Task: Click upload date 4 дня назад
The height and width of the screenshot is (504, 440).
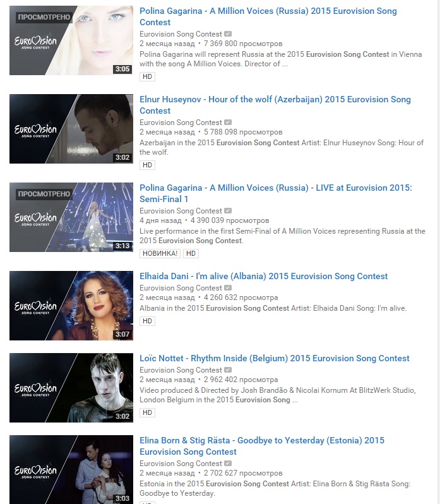Action: pos(160,220)
